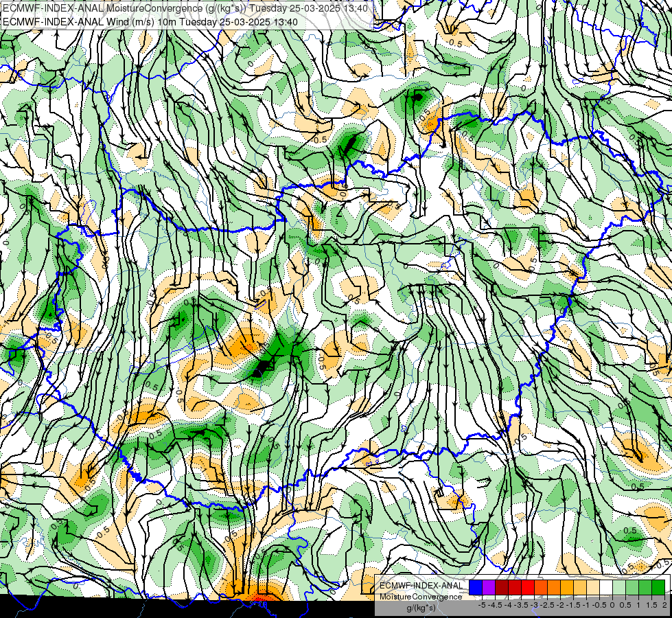Click the -1 tick value on legend scale
Viewport: 672px width, 618px height.
pyautogui.click(x=586, y=605)
